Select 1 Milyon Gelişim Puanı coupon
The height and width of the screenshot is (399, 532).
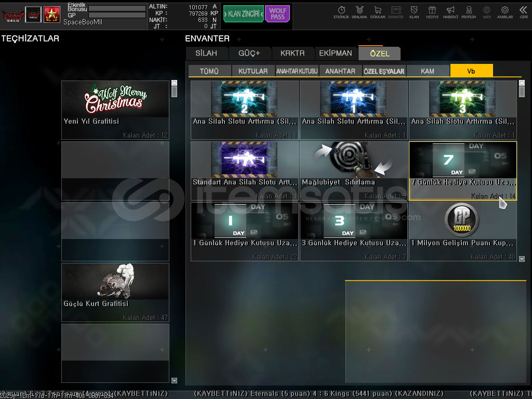tap(463, 232)
